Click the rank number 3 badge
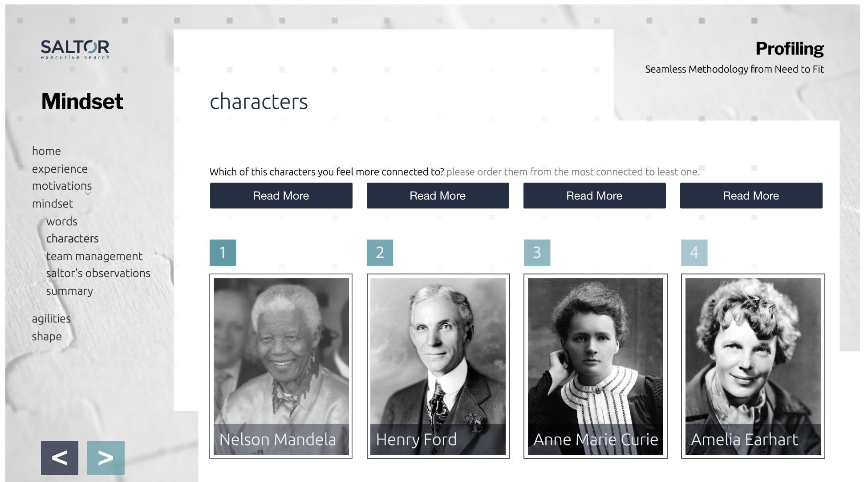Image resolution: width=868 pixels, height=482 pixels. [x=537, y=253]
